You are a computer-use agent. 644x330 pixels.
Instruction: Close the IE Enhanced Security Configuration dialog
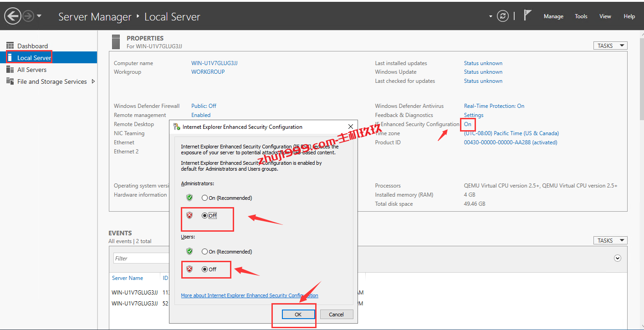pos(351,127)
